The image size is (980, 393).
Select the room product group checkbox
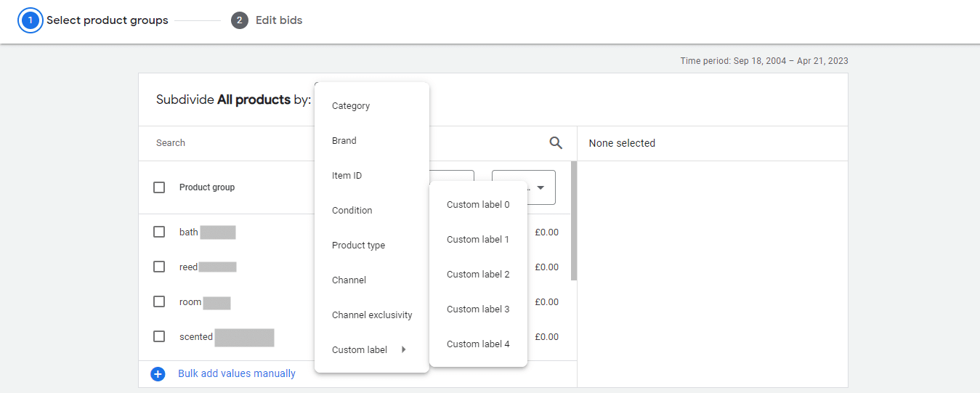point(159,301)
